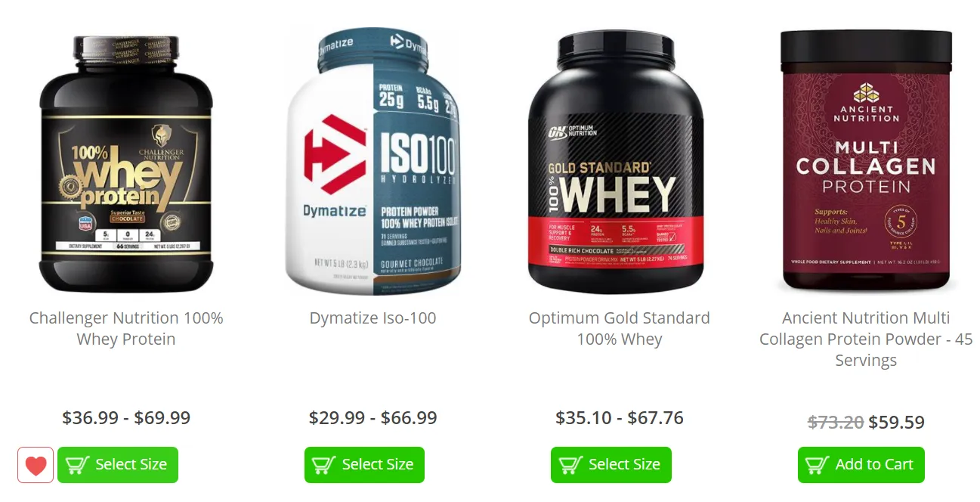Viewport: 980px width, 502px height.
Task: Open the Challenger Nutrition whey protein product image
Action: coord(126,163)
